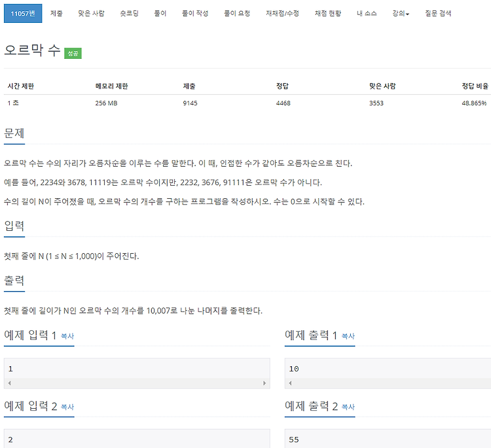Expand the 강의 dropdown menu

click(x=401, y=14)
